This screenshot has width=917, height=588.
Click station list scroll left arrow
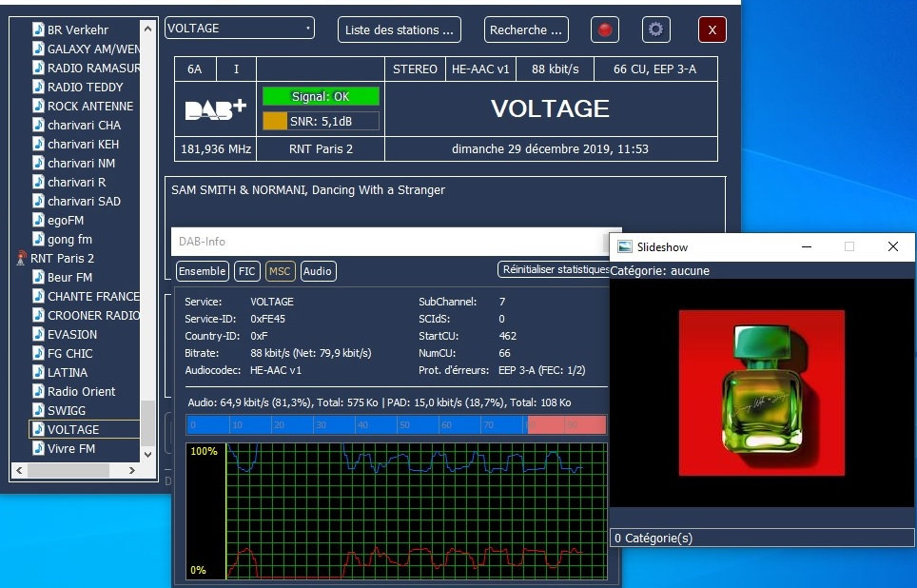19,470
